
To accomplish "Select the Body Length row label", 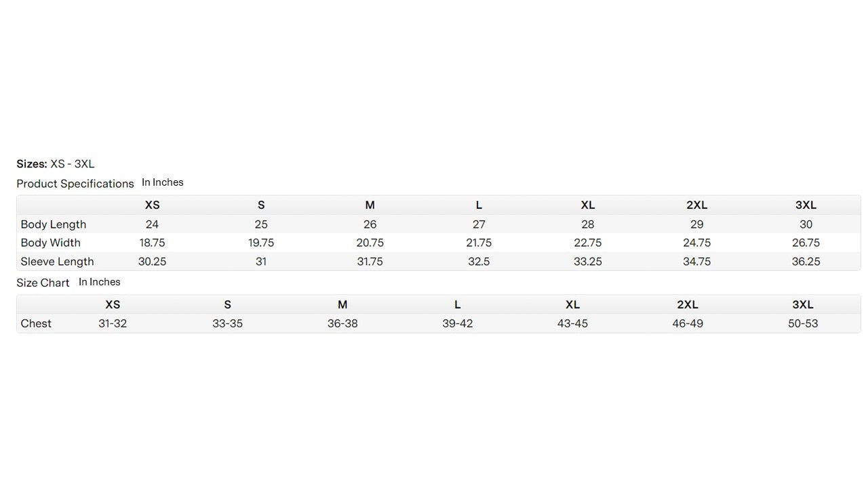I will pos(54,224).
